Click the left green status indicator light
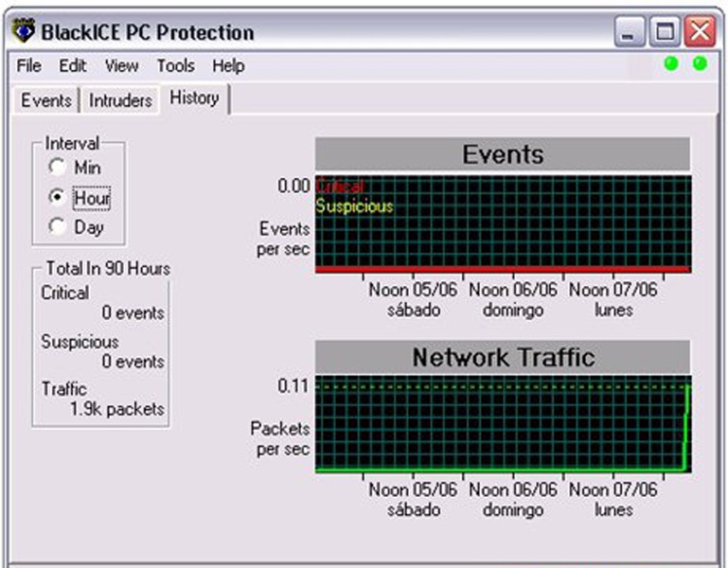 pos(671,63)
